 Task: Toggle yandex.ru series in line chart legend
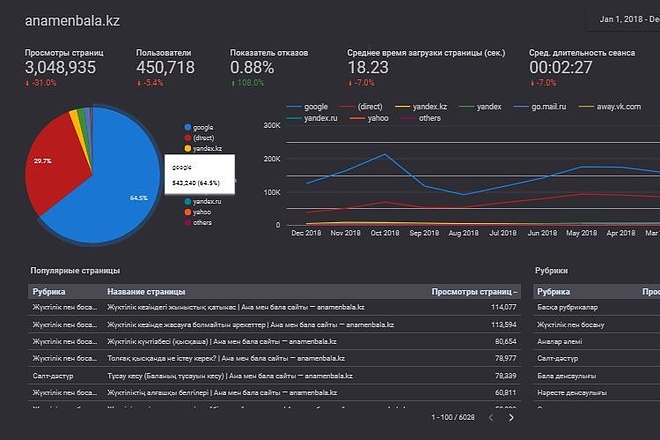[x=312, y=118]
